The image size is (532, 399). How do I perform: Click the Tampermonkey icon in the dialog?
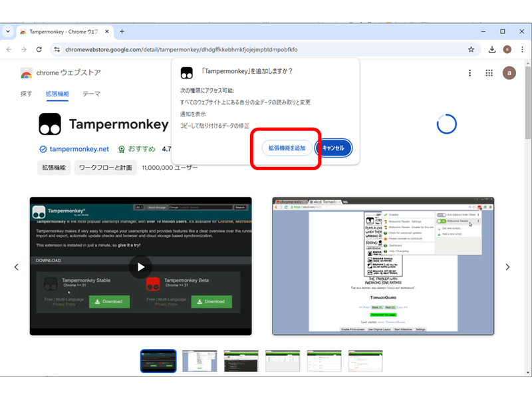click(x=187, y=72)
